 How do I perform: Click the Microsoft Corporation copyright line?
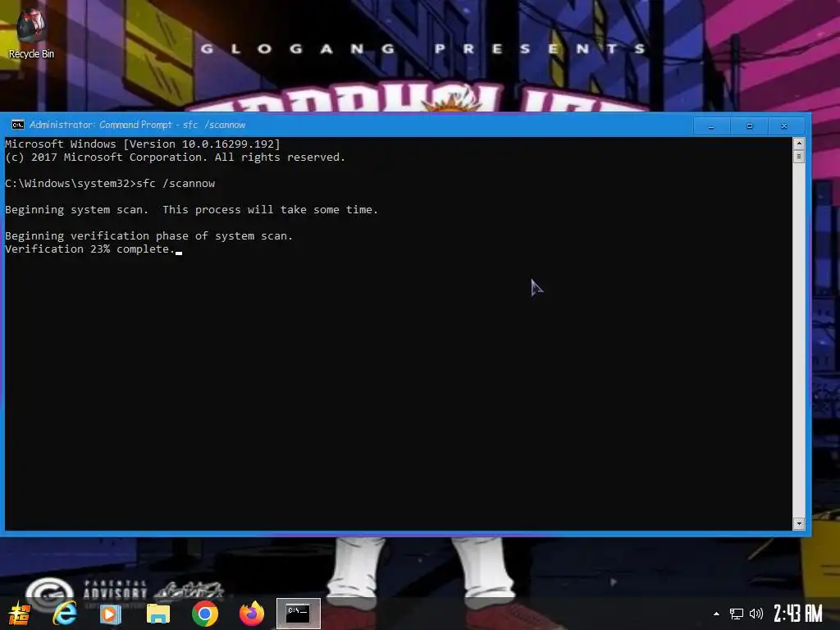coord(176,157)
